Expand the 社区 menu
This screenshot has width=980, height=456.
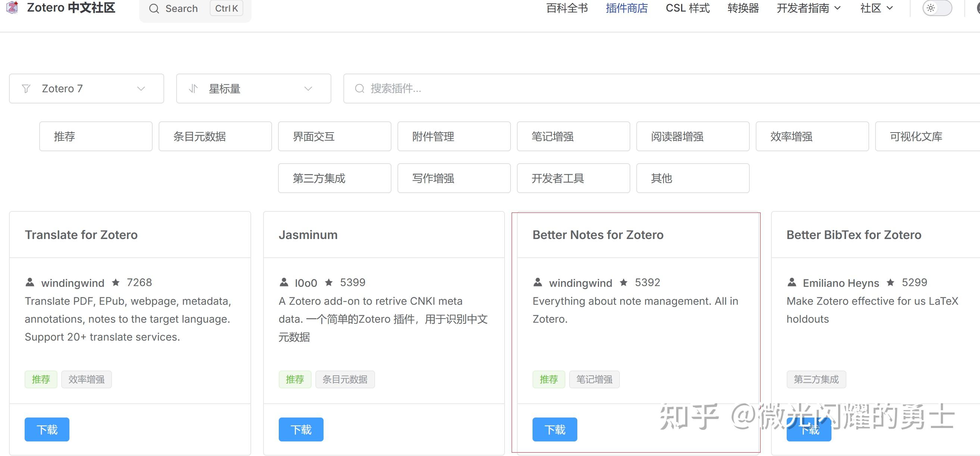tap(877, 8)
